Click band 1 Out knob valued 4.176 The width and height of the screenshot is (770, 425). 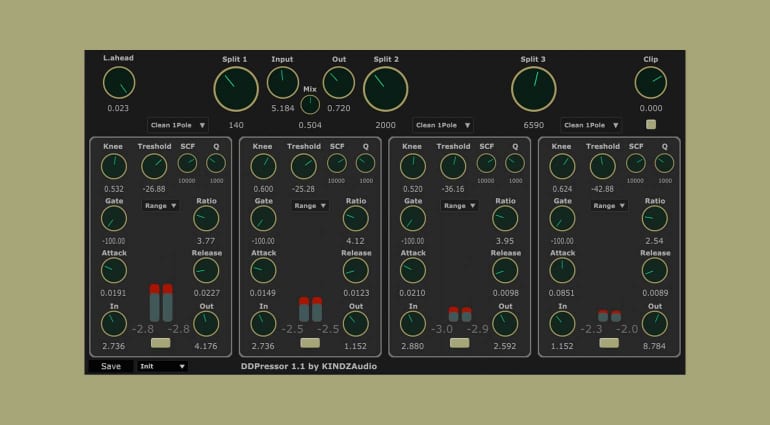206,324
